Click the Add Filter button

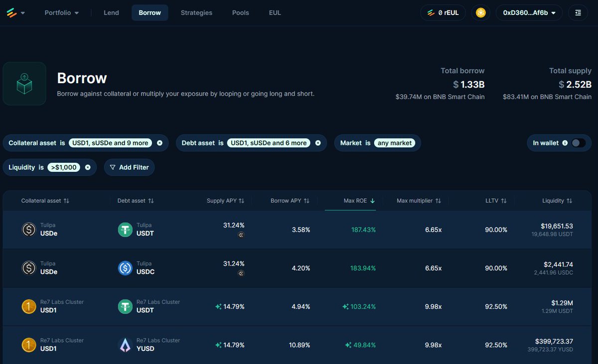pyautogui.click(x=130, y=167)
